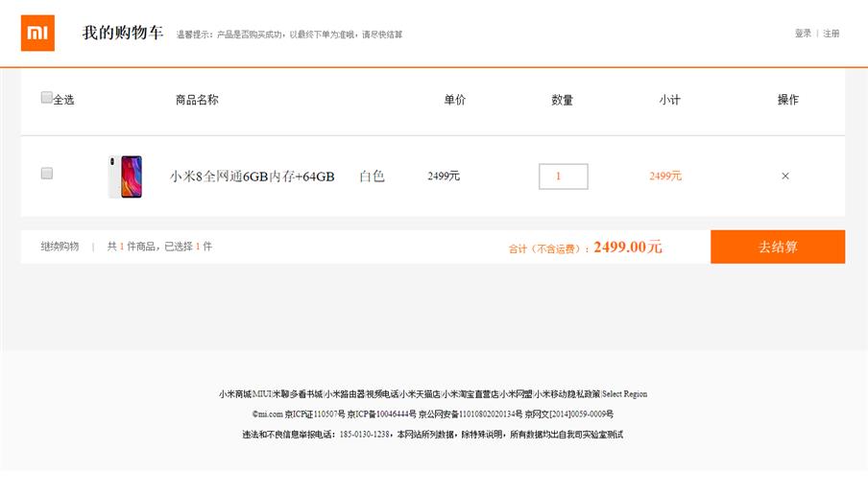868x496 pixels.
Task: Open the 小米商城 footer link
Action: pos(235,394)
